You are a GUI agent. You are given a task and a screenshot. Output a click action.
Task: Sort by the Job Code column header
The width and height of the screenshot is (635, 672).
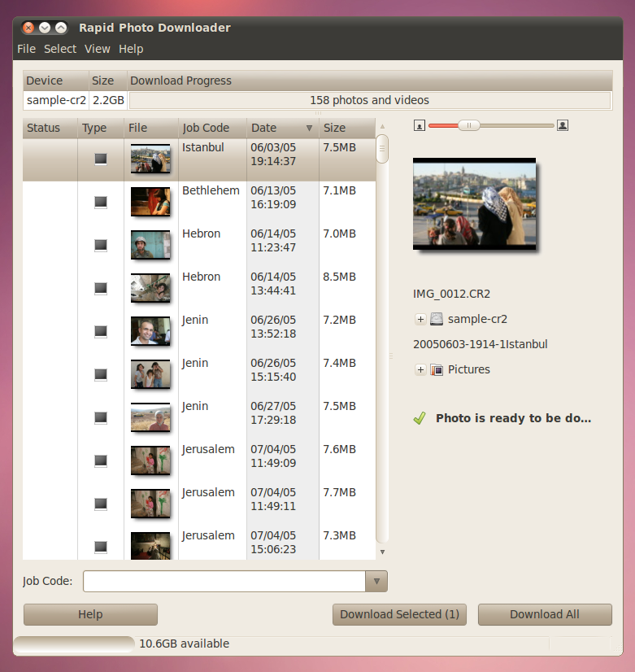tap(212, 128)
